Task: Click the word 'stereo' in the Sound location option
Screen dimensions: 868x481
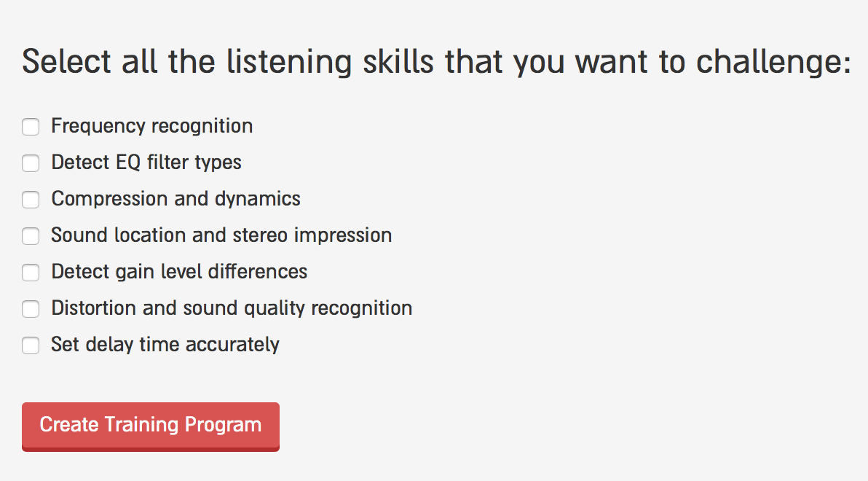Action: [x=260, y=235]
